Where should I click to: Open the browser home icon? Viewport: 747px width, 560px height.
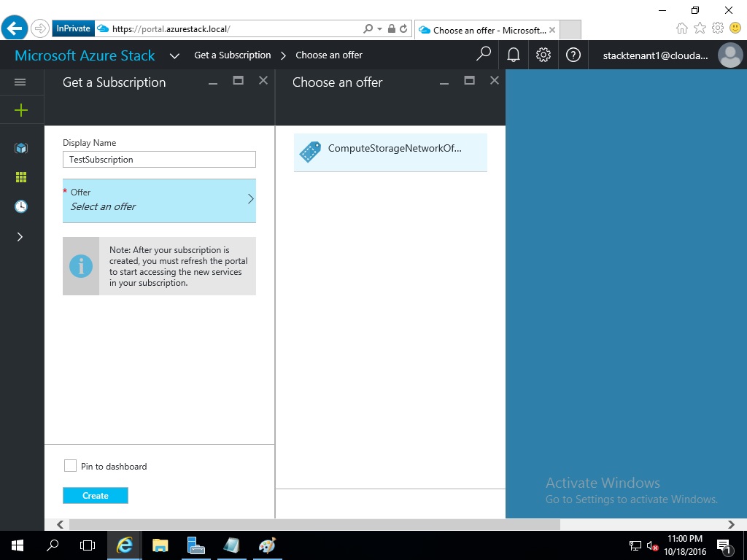click(682, 28)
